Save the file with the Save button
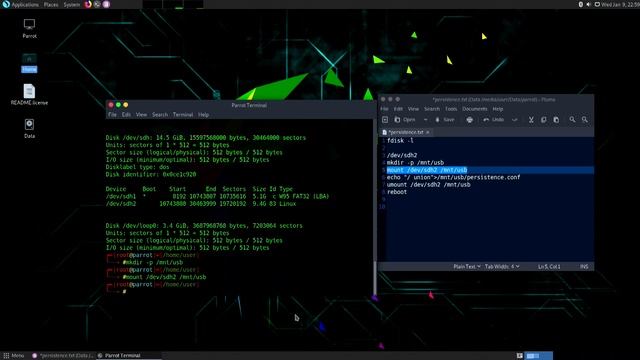The image size is (640, 360). coord(445,120)
